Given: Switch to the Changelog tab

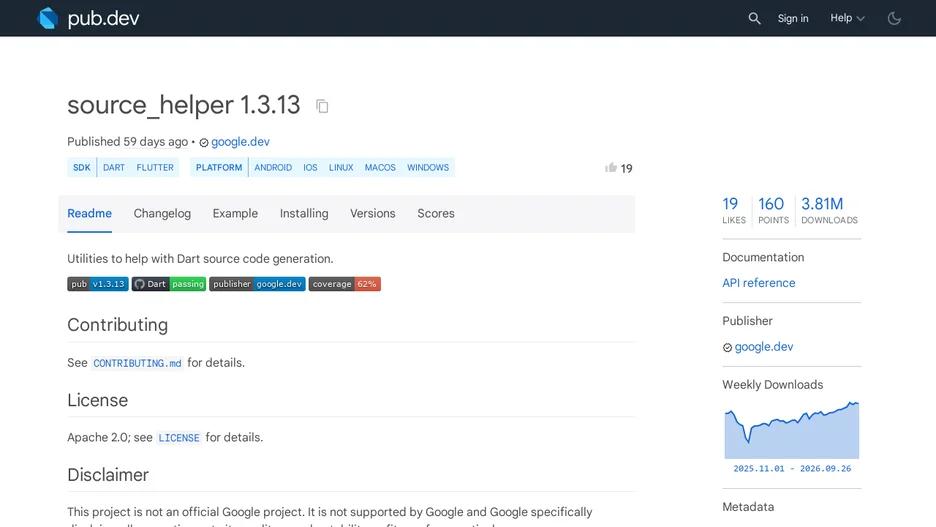Looking at the screenshot, I should [162, 214].
